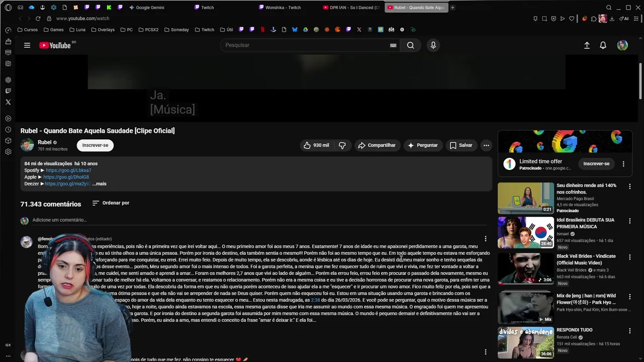Open the browser extensions puzzle icon
This screenshot has height=362, width=644.
tap(594, 19)
